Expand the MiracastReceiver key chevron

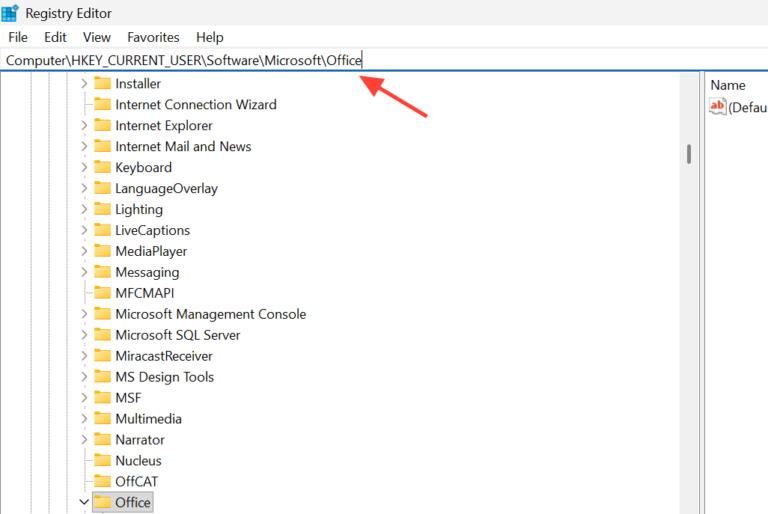click(84, 356)
